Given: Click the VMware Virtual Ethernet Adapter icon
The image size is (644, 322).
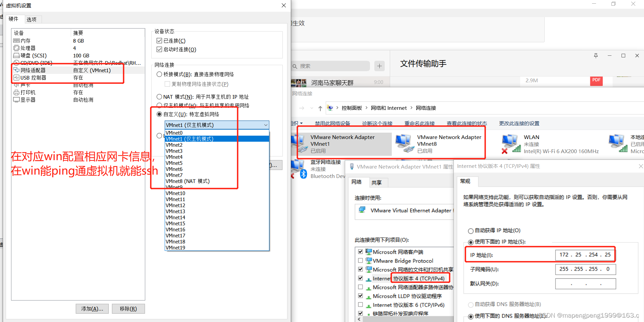Looking at the screenshot, I should coord(362,210).
